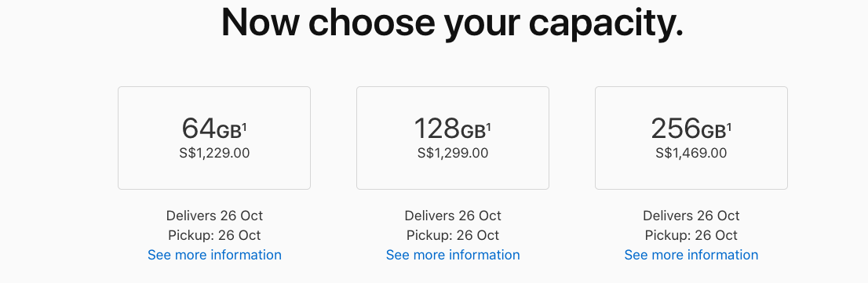Screen dimensions: 868x283
Task: Click See more information under 64GB
Action: 214,255
